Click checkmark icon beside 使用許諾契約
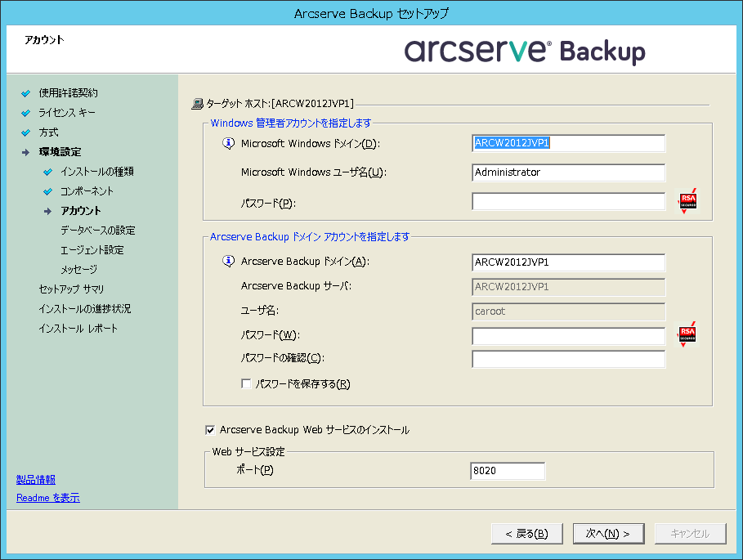This screenshot has width=743, height=560. coord(26,93)
